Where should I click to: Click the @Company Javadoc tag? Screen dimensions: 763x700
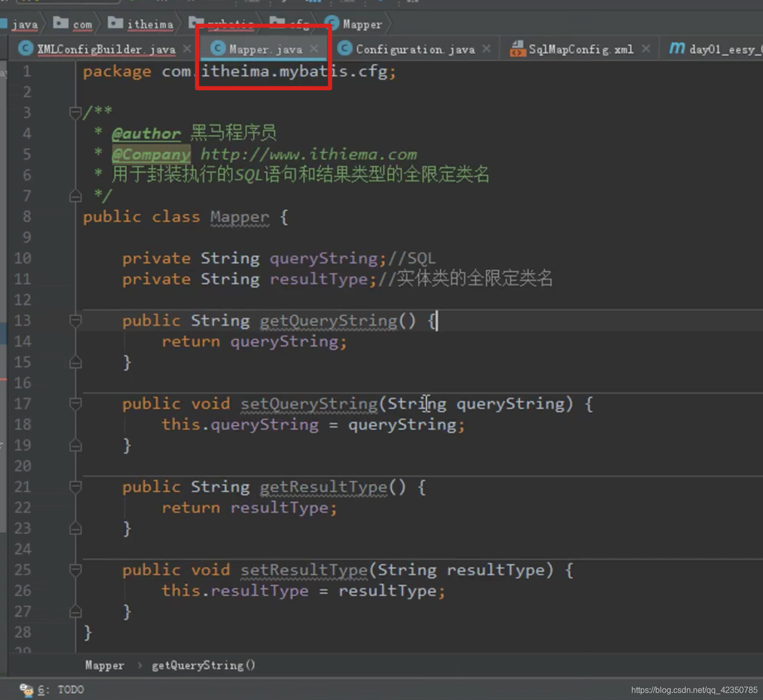click(x=151, y=155)
